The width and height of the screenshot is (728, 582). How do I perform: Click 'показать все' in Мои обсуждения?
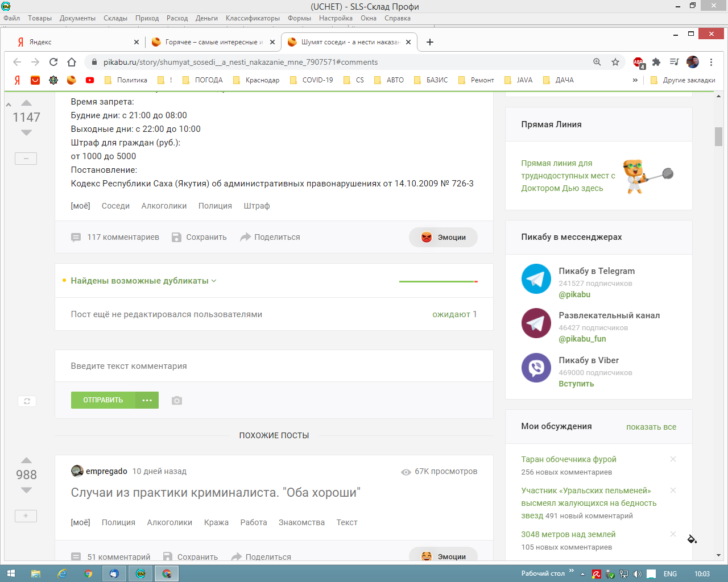tap(651, 427)
